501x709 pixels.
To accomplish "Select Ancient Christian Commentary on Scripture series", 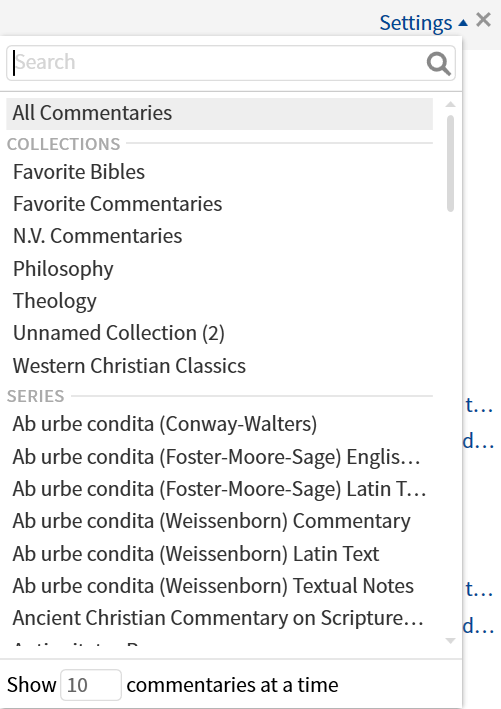I will coord(219,618).
